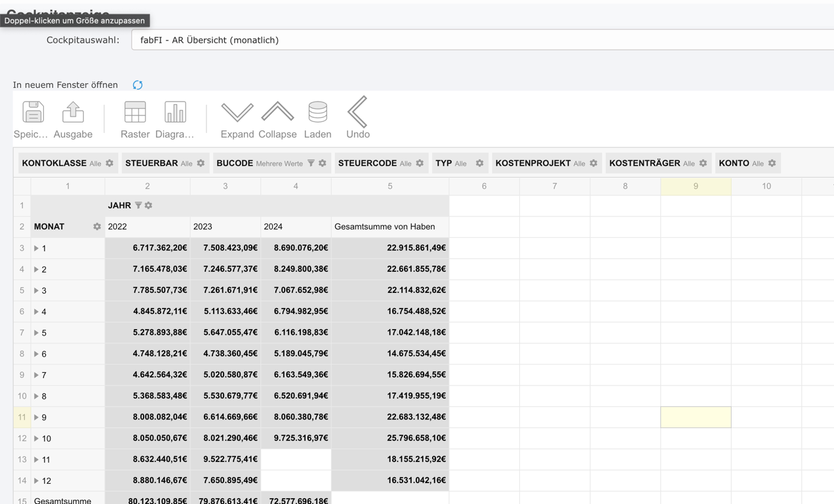Show the Diagramm chart view
This screenshot has height=504, width=834.
point(174,113)
